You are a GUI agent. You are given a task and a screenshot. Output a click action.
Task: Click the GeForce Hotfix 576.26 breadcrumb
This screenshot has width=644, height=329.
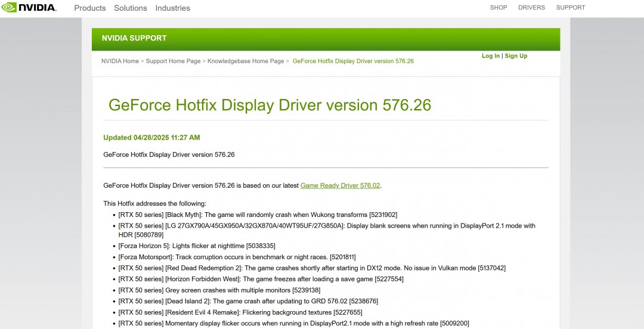click(353, 61)
